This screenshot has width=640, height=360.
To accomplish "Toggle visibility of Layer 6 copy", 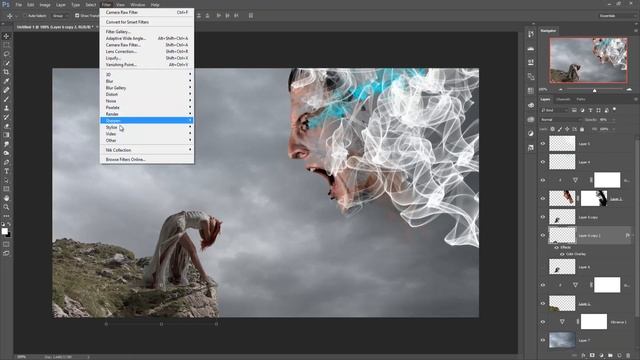I will 543,217.
